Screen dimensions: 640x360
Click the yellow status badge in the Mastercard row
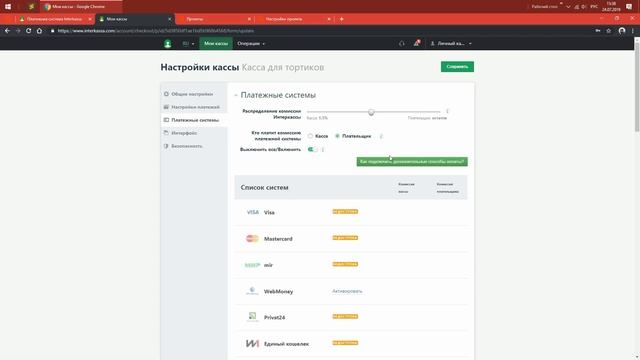coord(345,238)
